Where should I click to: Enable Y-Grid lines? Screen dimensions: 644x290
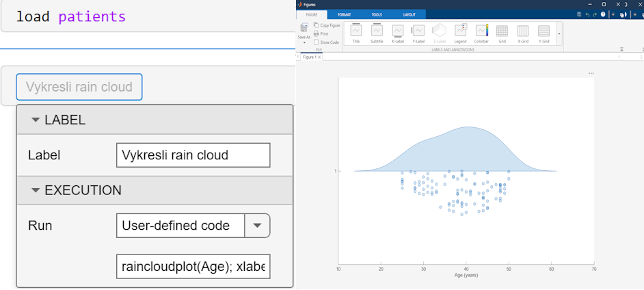click(544, 31)
